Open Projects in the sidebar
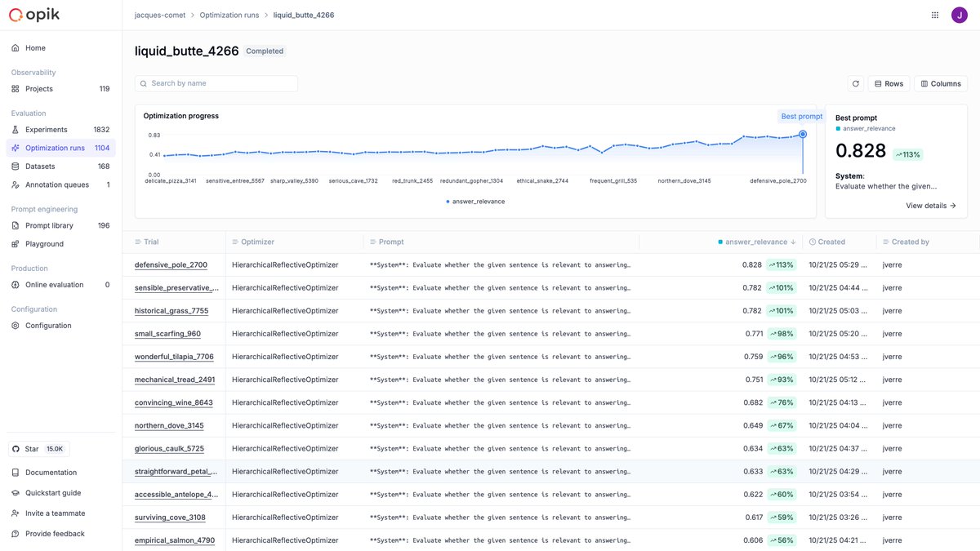The image size is (980, 551). click(x=60, y=89)
